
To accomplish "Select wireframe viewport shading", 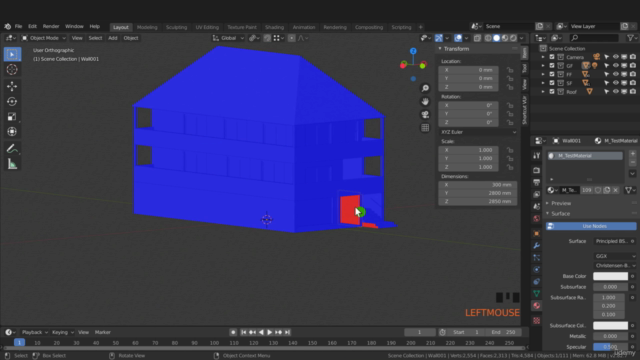I will click(488, 38).
